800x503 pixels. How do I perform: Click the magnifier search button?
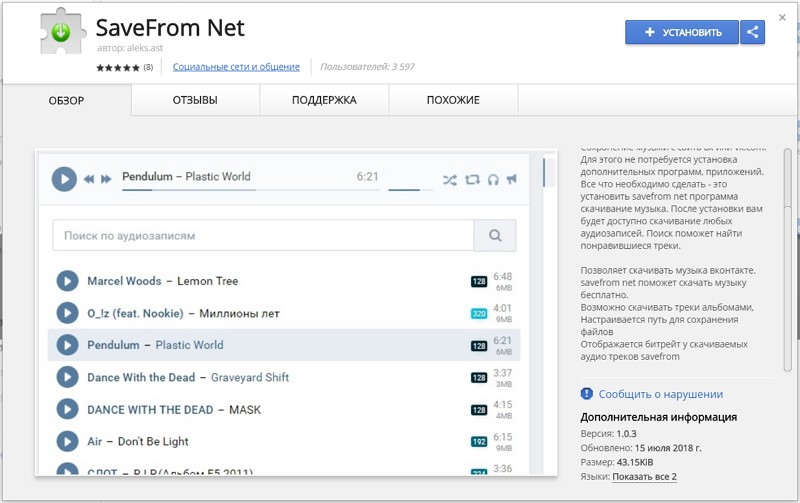point(495,236)
